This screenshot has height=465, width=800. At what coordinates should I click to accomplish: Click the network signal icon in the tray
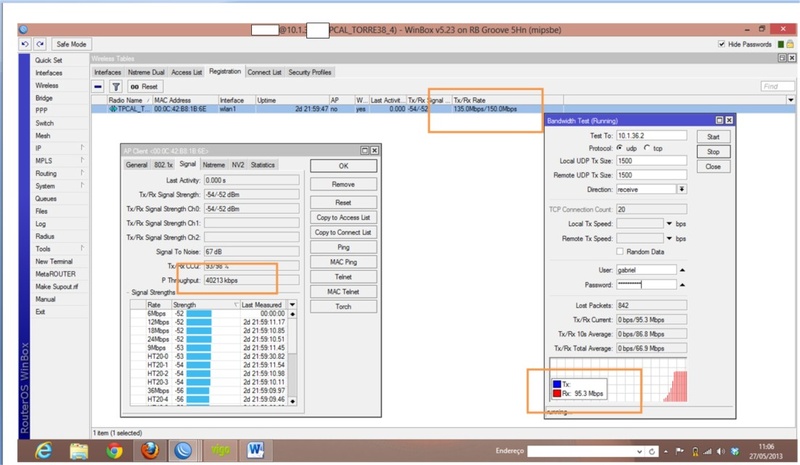coord(707,451)
